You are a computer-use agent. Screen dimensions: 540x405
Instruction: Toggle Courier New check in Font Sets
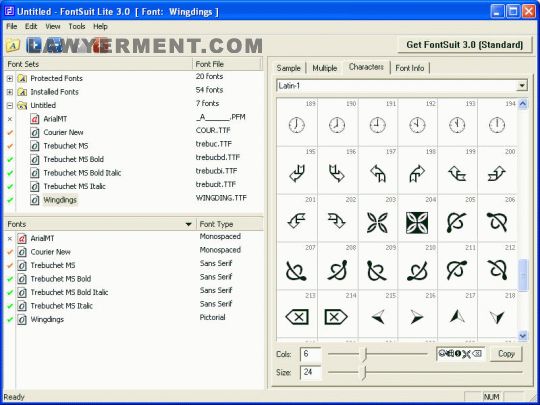pos(10,133)
